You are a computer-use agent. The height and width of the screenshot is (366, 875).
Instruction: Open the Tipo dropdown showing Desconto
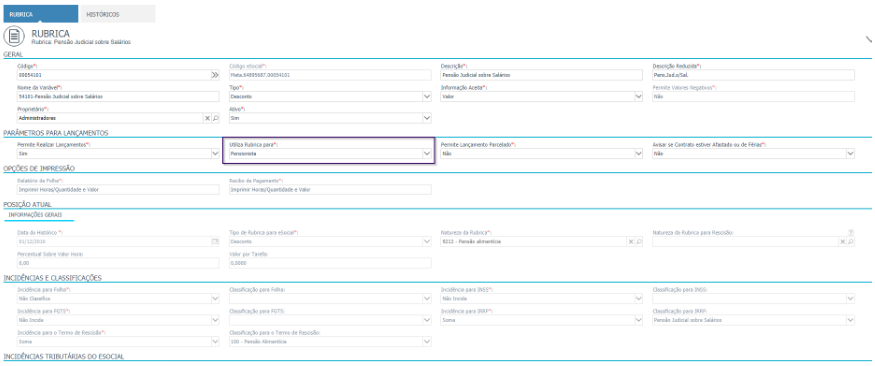427,97
